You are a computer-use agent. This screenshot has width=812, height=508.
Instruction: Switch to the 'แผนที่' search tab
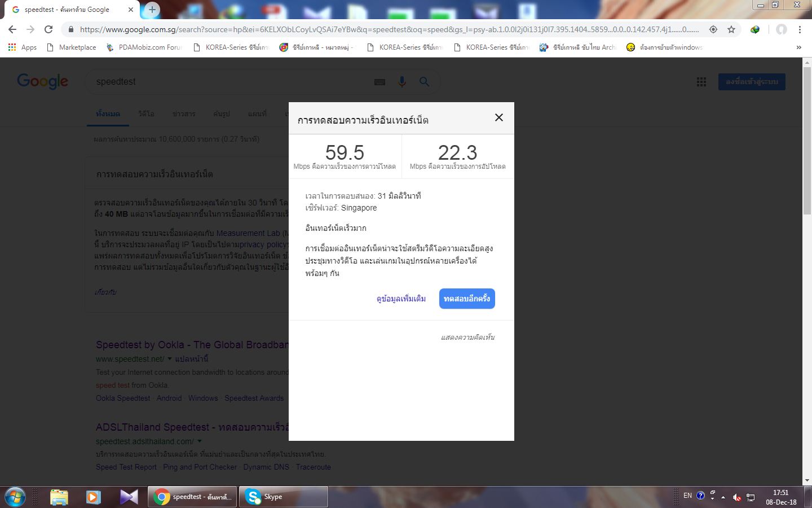(257, 113)
